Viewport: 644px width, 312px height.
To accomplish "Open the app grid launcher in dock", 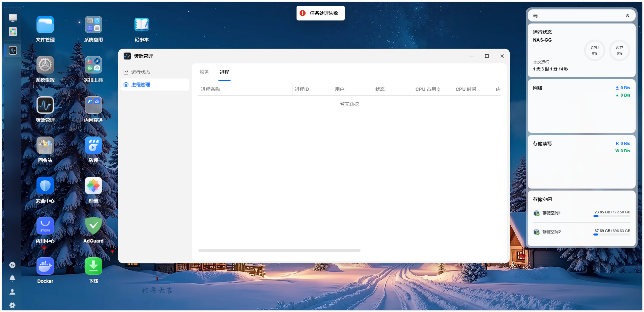I will pos(13,32).
